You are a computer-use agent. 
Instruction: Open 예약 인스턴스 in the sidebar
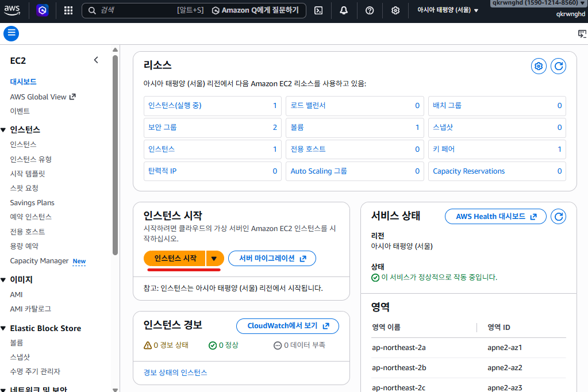[30, 217]
